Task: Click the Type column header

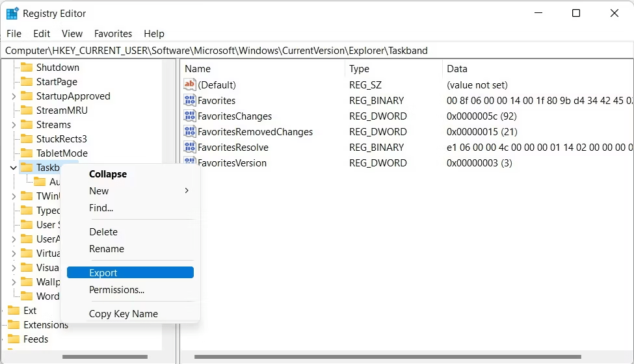Action: pyautogui.click(x=394, y=69)
